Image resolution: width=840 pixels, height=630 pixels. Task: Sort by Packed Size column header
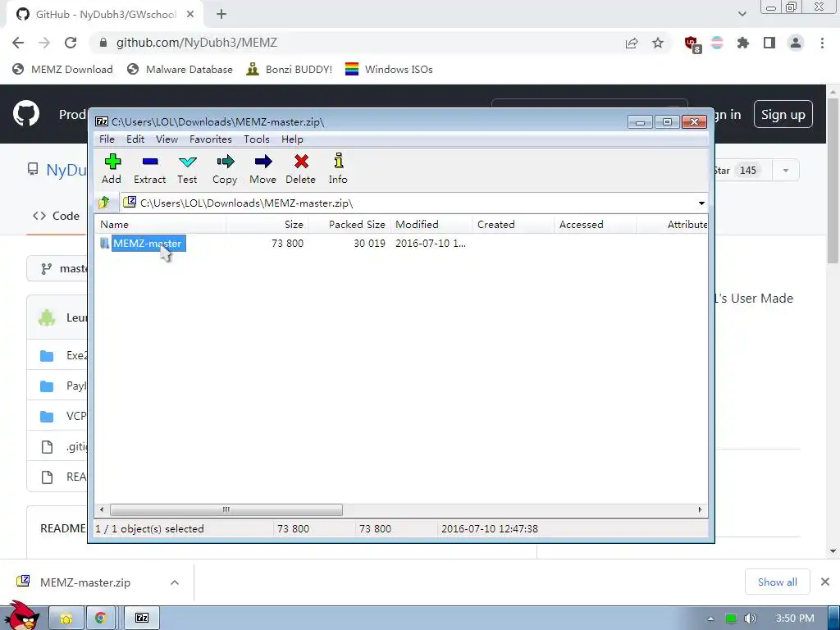349,225
